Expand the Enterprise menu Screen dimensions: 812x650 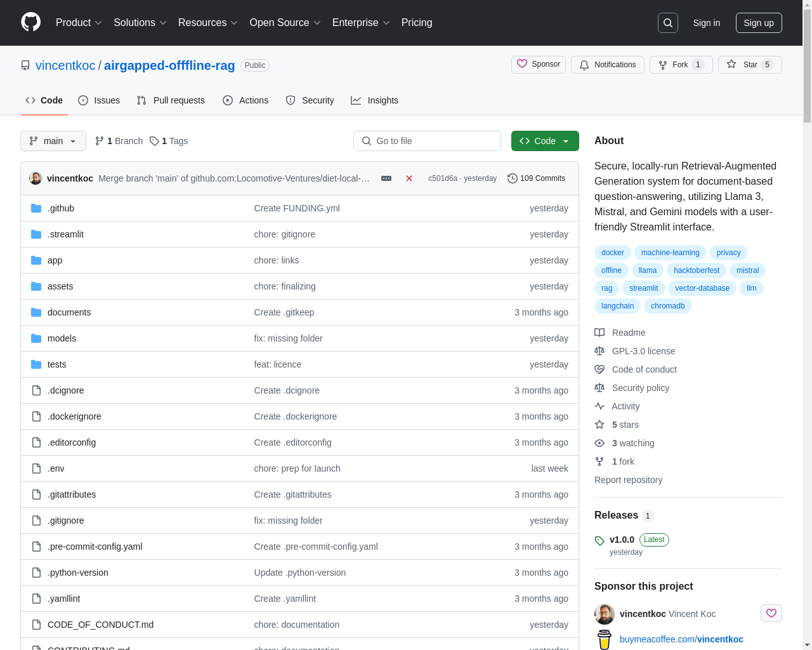pyautogui.click(x=361, y=23)
